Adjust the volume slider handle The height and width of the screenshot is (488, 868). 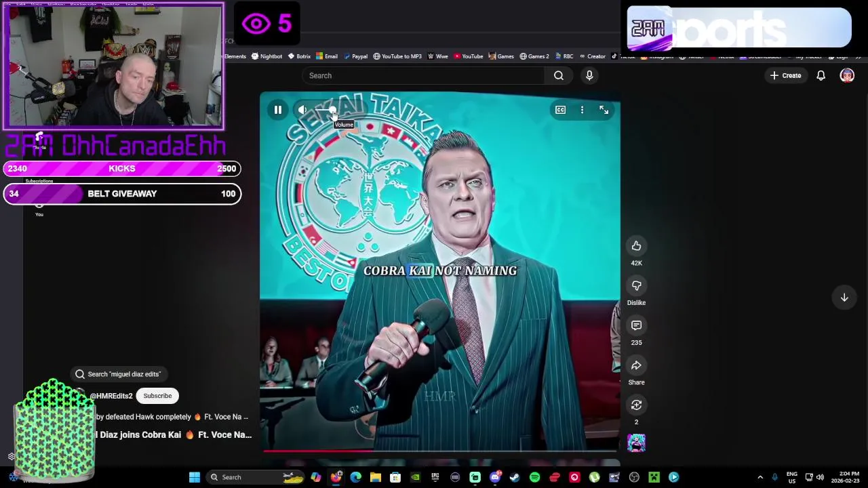332,110
